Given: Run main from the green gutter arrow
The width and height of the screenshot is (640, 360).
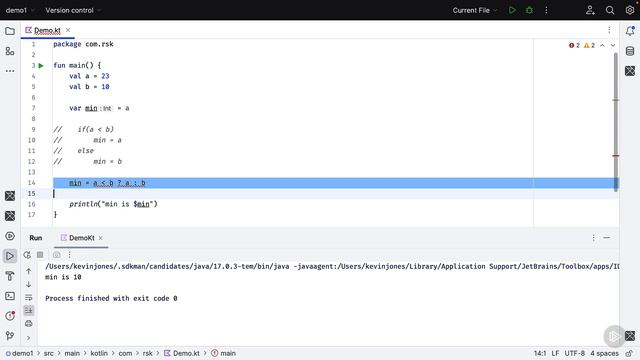Looking at the screenshot, I should tap(41, 65).
